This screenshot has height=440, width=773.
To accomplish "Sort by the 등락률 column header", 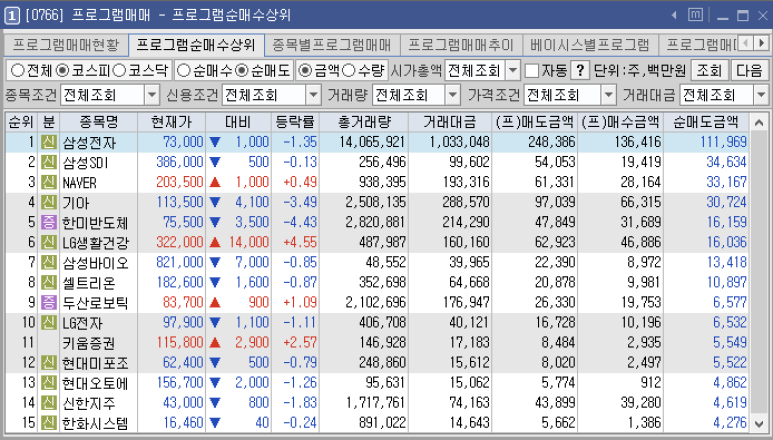I will coord(295,122).
